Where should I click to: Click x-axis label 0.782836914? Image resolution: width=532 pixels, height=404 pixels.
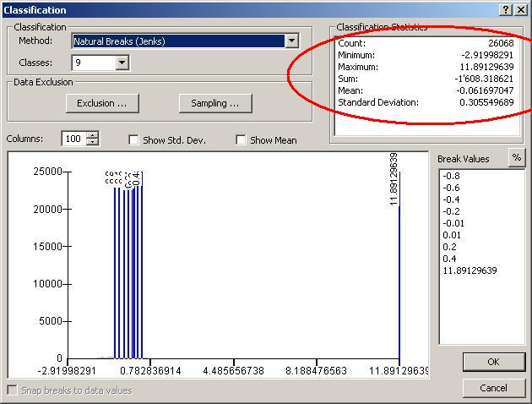coord(150,371)
